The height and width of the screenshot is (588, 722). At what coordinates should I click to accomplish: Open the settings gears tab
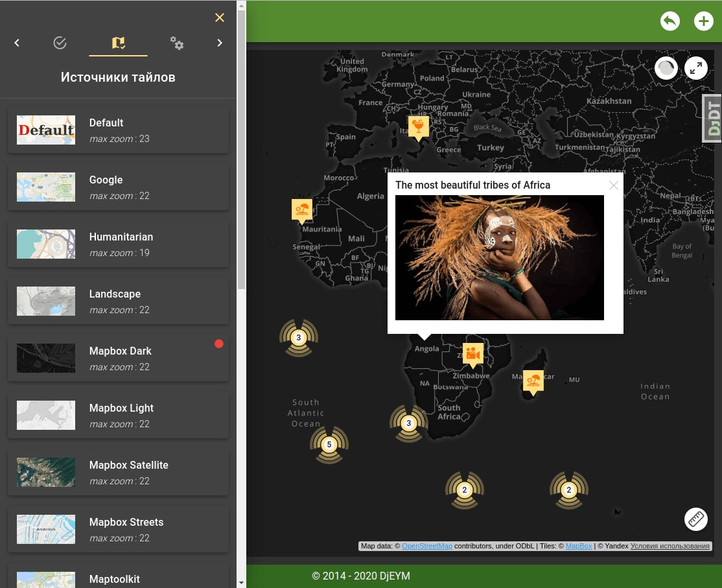(x=177, y=42)
